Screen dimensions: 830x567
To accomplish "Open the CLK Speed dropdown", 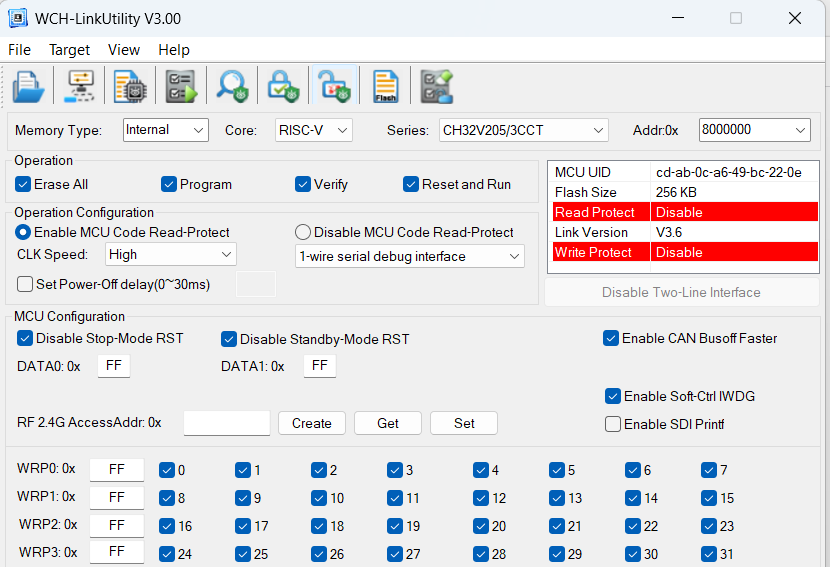I will (x=170, y=255).
